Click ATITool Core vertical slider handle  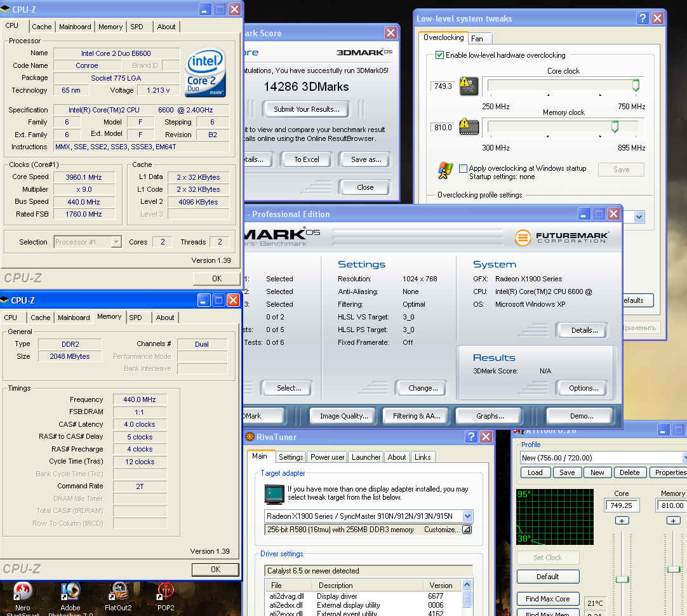click(622, 579)
